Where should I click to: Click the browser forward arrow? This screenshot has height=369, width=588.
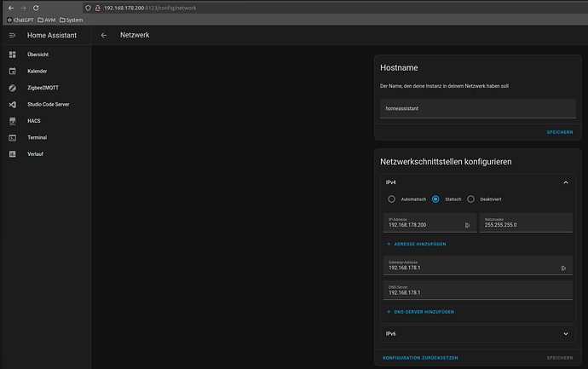point(23,8)
